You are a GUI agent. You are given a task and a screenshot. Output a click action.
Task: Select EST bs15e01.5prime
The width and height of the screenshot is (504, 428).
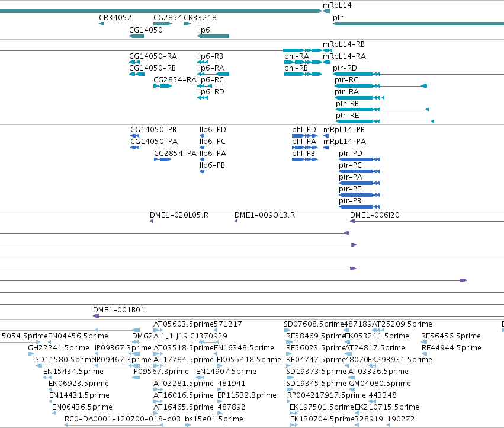tap(188, 426)
